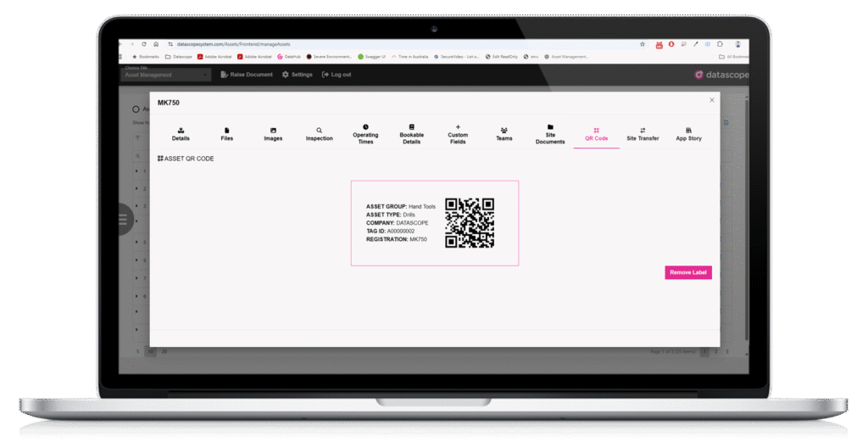Image resolution: width=868 pixels, height=442 pixels.
Task: Click the asset QR code image
Action: tap(470, 222)
